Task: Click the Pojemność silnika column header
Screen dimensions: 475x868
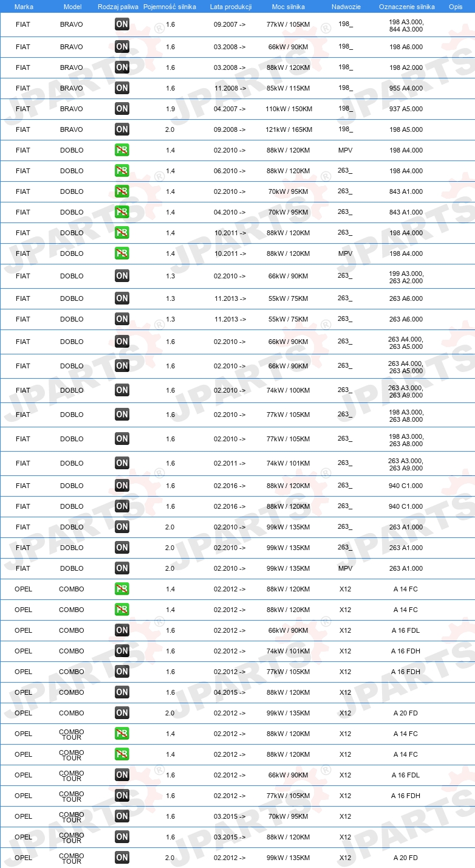Action: (x=169, y=7)
